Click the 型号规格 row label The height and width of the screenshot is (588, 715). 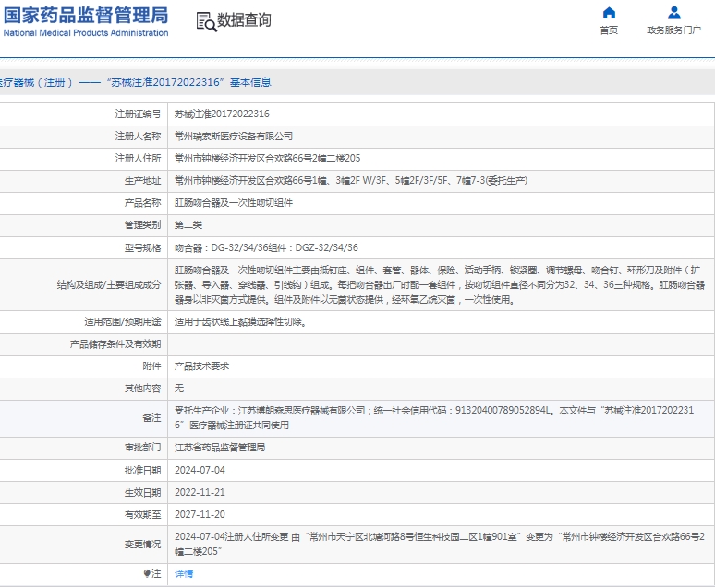(x=143, y=247)
